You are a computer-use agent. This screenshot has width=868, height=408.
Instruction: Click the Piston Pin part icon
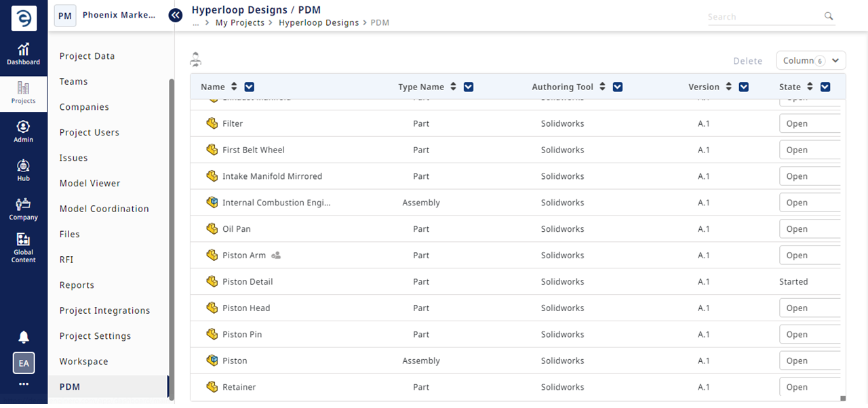pos(212,334)
